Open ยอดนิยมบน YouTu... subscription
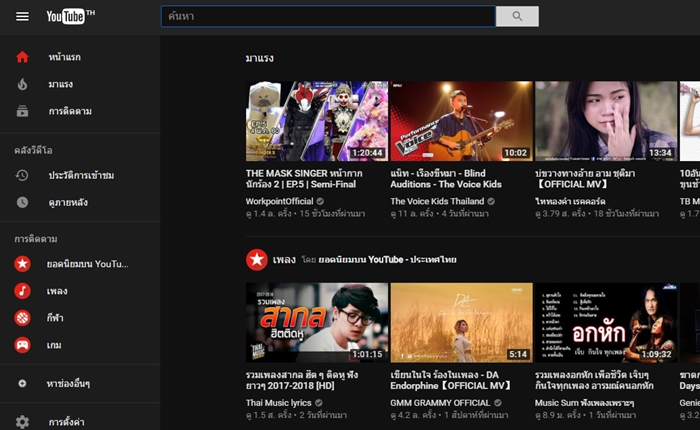The width and height of the screenshot is (700, 430). [88, 264]
